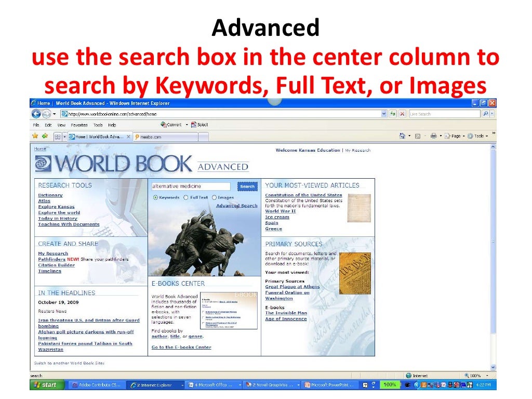Screen dimensions: 532x399
Task: Select the Full Text radio button
Action: tap(185, 197)
